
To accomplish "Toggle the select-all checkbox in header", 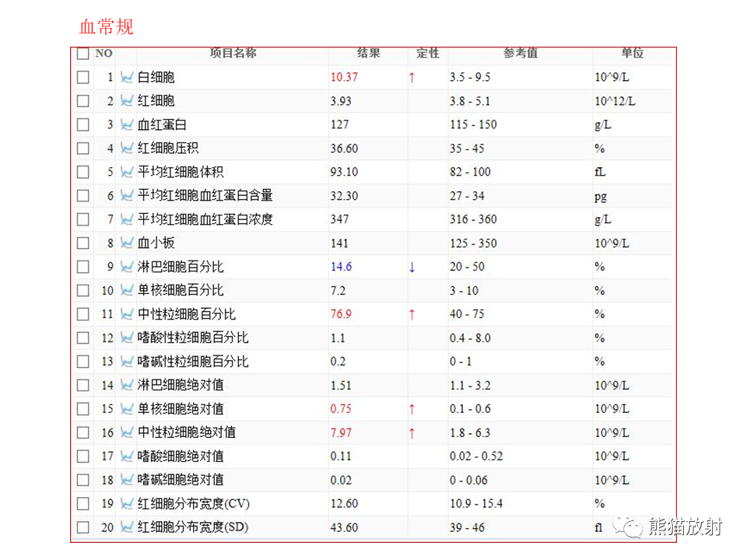I will click(x=83, y=54).
